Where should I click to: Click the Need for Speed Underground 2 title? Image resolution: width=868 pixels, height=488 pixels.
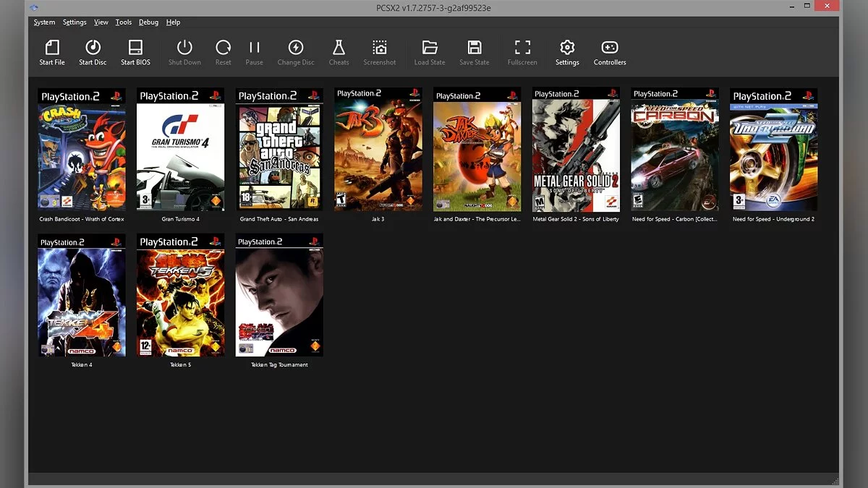[773, 219]
